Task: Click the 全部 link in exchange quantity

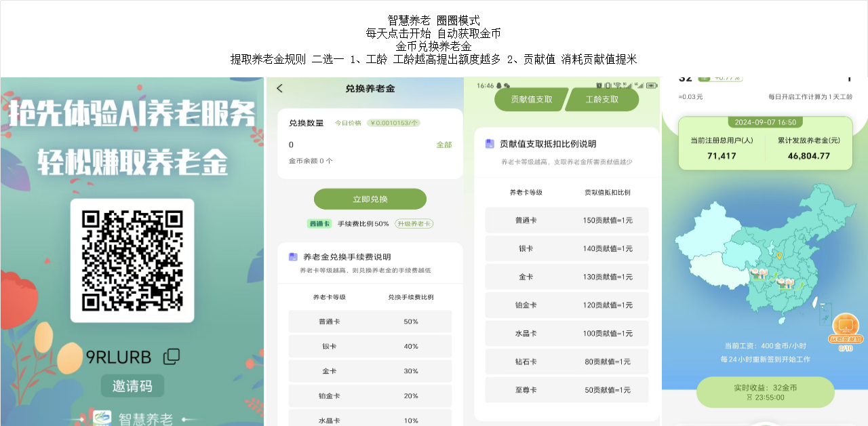Action: coord(444,144)
